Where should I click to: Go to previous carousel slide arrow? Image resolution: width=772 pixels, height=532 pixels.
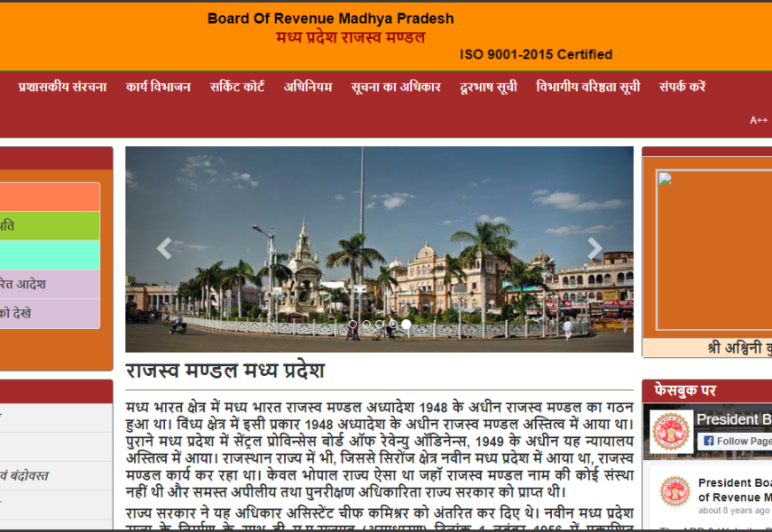click(164, 249)
